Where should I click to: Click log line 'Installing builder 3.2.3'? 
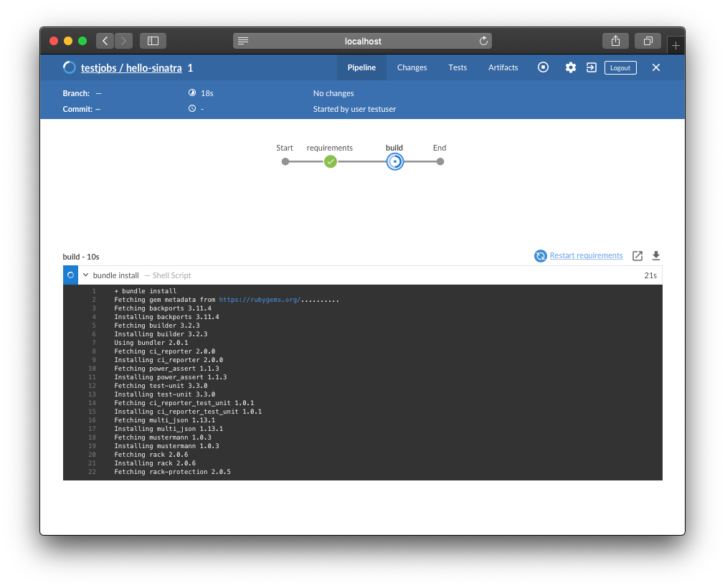pyautogui.click(x=161, y=333)
